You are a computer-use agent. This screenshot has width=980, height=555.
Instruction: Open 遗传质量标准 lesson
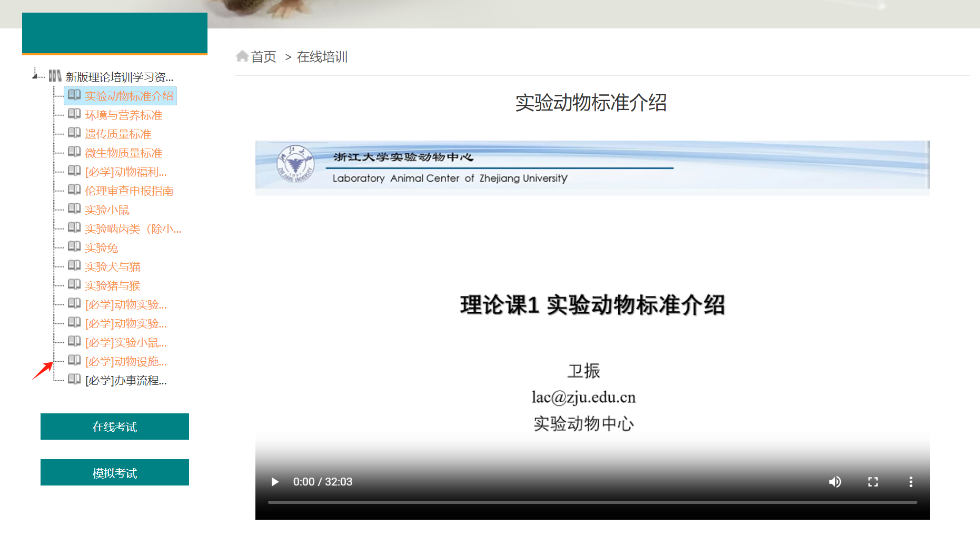click(x=118, y=134)
